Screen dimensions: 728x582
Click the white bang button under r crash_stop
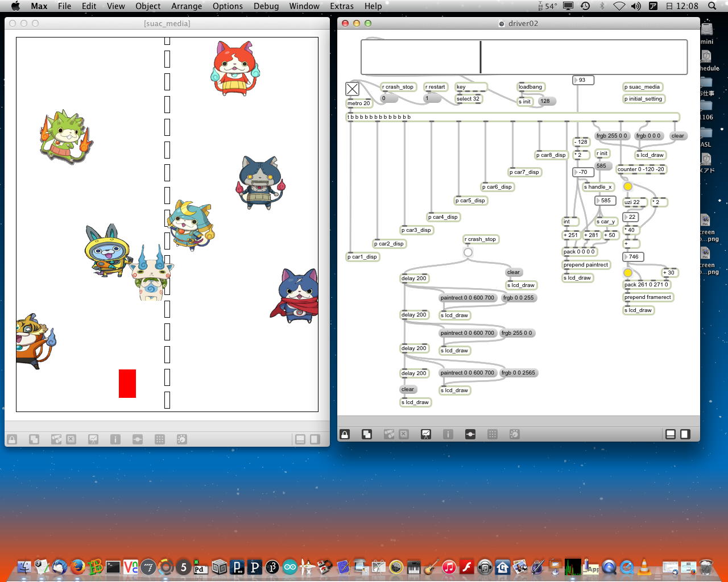(468, 252)
